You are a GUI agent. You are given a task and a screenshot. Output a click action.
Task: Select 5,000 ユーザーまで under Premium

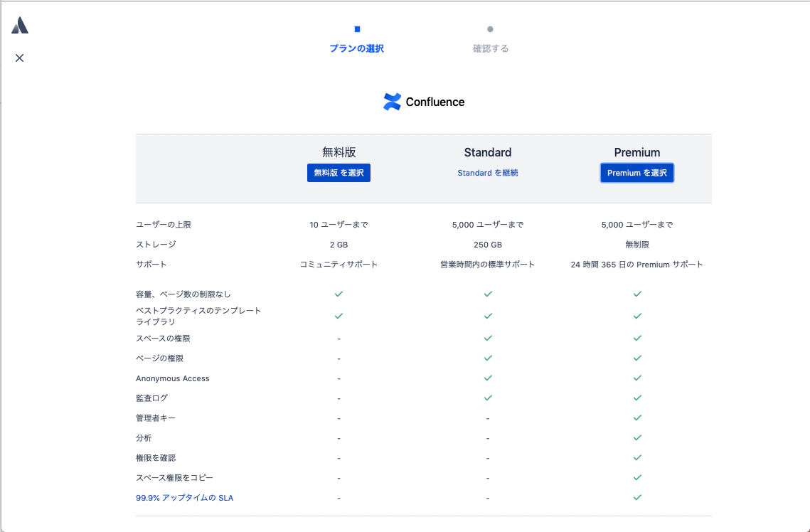637,225
